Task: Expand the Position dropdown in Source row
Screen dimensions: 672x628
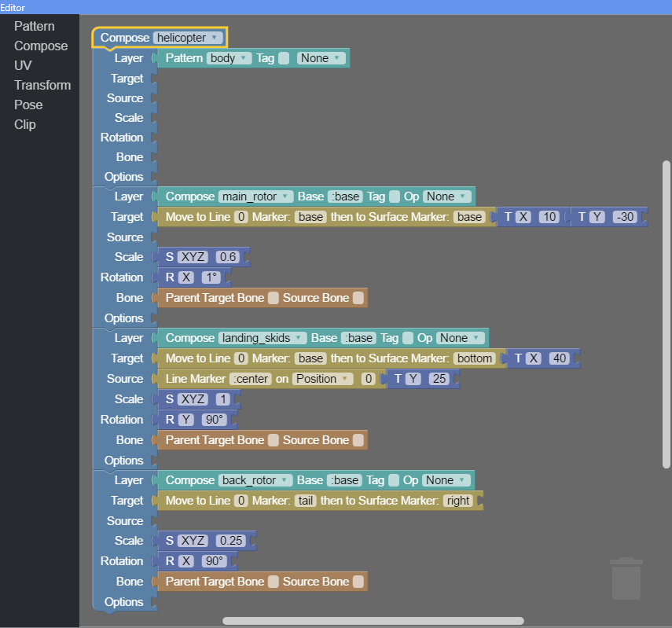Action: click(x=325, y=379)
